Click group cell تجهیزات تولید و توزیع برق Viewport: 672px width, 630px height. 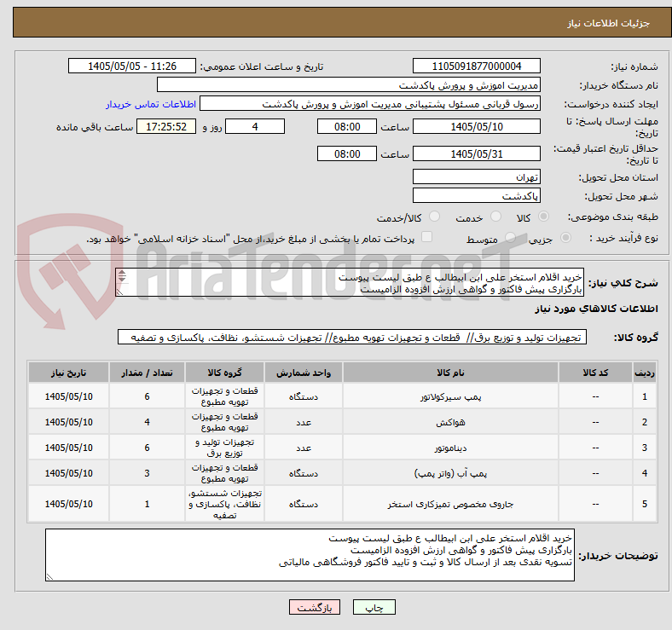coord(224,448)
